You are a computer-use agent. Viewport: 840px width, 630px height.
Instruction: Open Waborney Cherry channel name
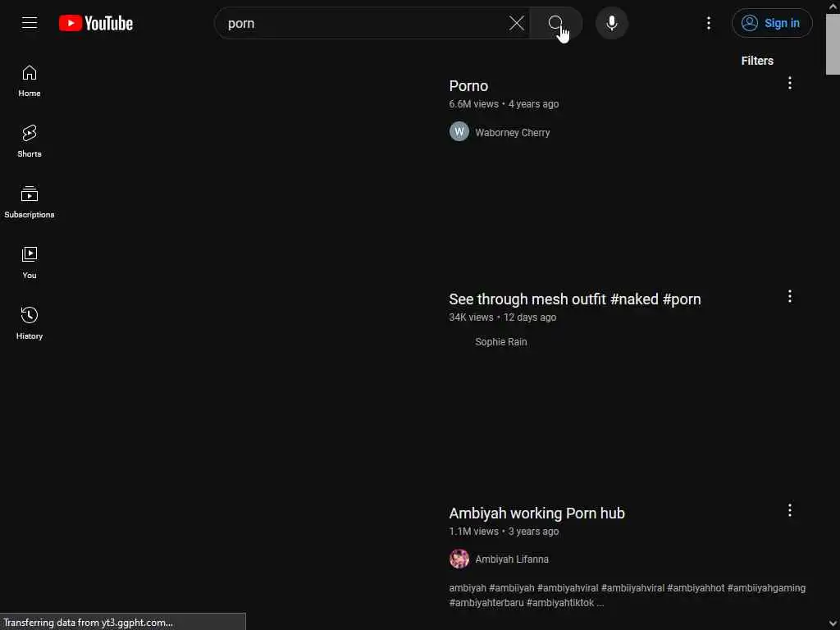click(x=512, y=132)
